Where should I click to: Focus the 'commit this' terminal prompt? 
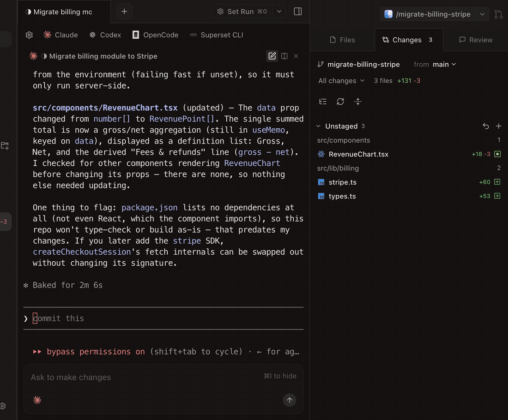click(x=163, y=318)
